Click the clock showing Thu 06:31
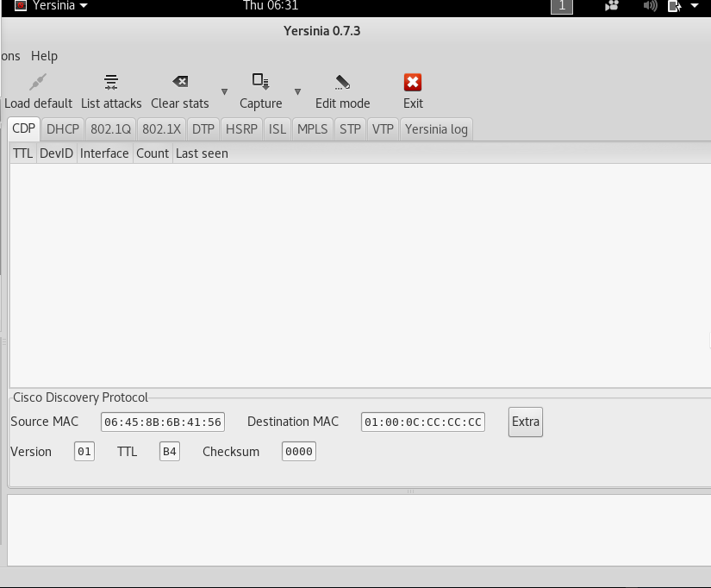This screenshot has height=588, width=711. (271, 6)
